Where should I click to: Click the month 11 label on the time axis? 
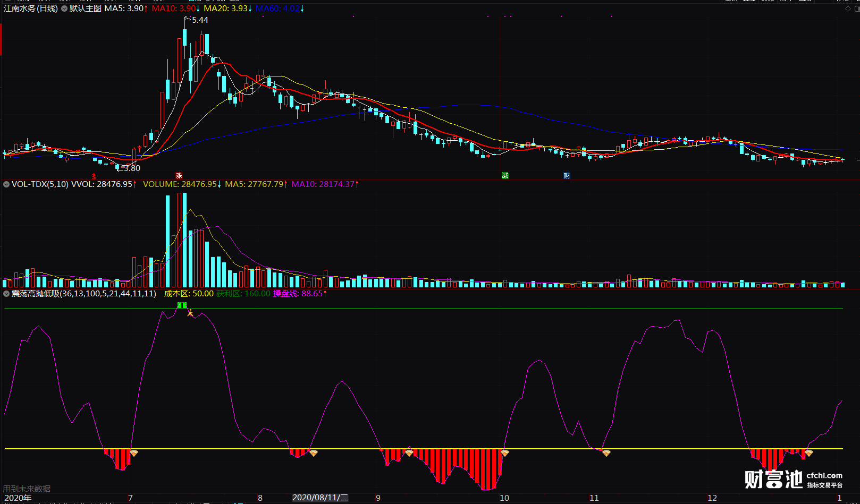pos(594,498)
